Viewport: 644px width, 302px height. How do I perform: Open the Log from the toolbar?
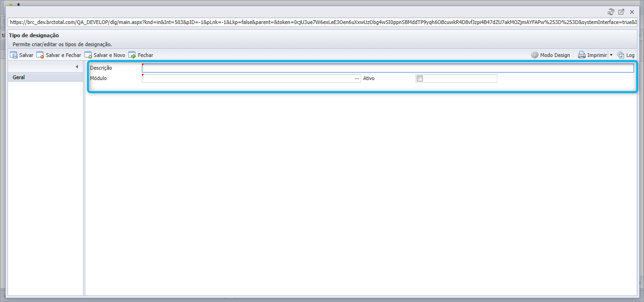click(626, 55)
